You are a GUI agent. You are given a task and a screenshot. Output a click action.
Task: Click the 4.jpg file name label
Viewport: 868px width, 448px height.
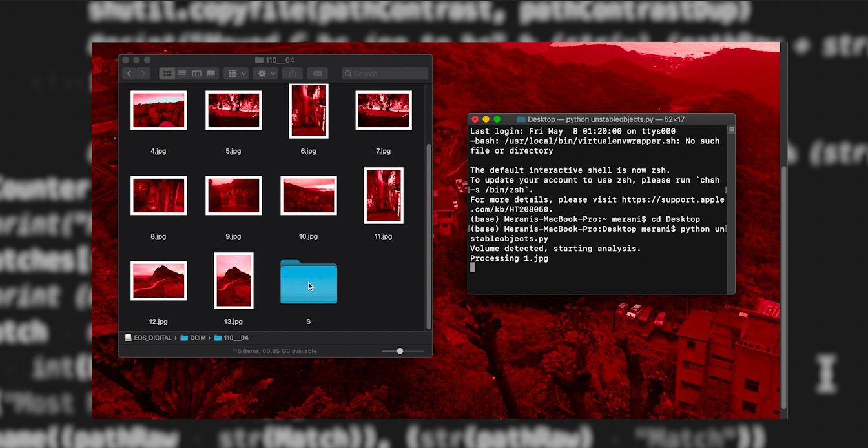(x=158, y=151)
